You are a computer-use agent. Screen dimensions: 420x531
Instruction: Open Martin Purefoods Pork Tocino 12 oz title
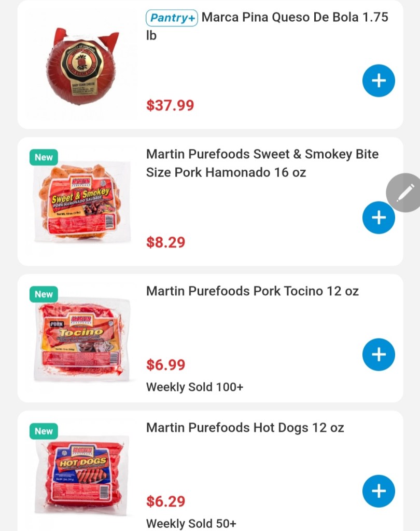pos(252,291)
